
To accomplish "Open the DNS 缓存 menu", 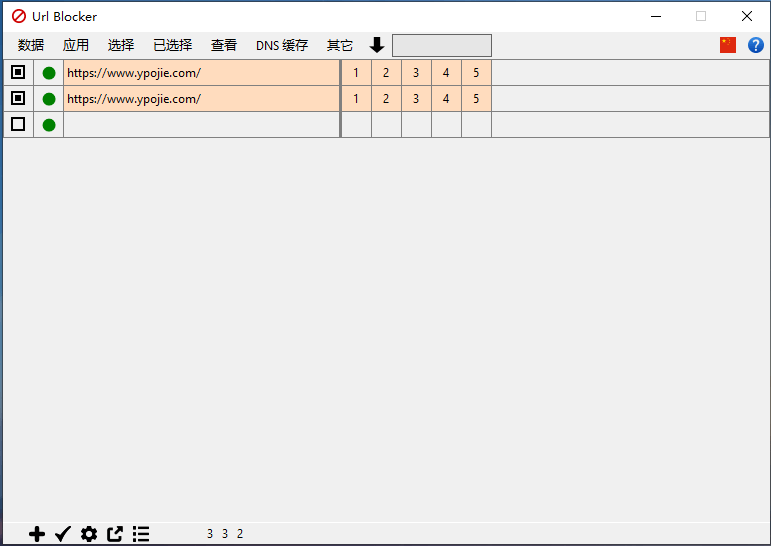I will [282, 45].
